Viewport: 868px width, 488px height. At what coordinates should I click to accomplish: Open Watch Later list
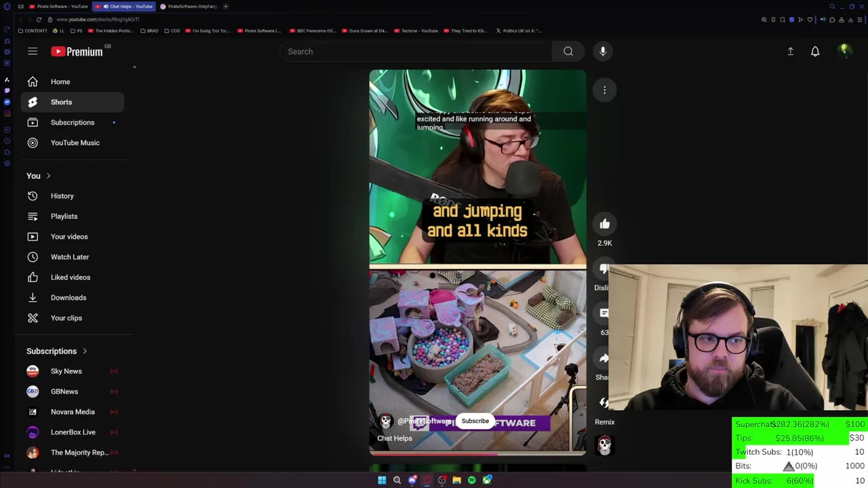[73, 257]
